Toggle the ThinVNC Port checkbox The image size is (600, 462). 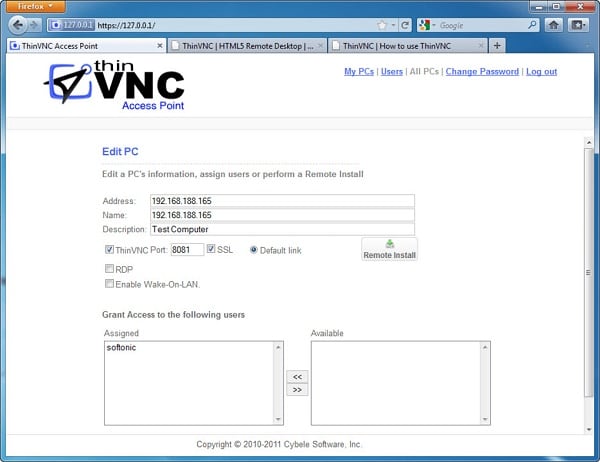click(x=109, y=250)
